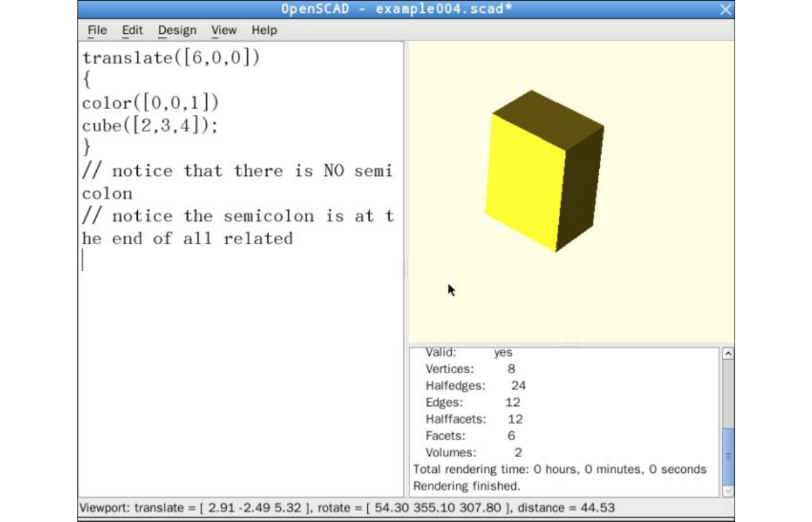Viewport: 812px width, 522px height.
Task: Click the 'colon' wrapped comment line
Action: click(107, 194)
